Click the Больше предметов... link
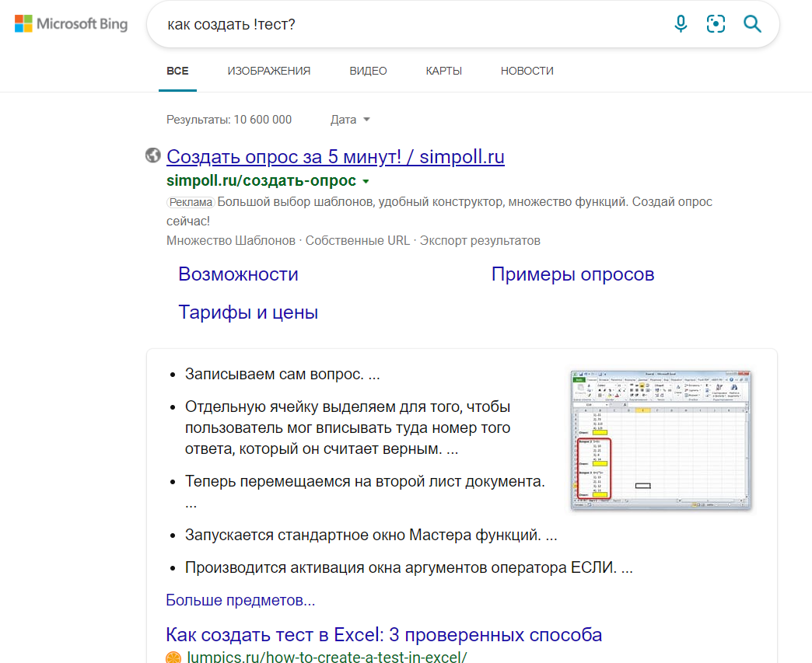The height and width of the screenshot is (663, 812). point(240,600)
